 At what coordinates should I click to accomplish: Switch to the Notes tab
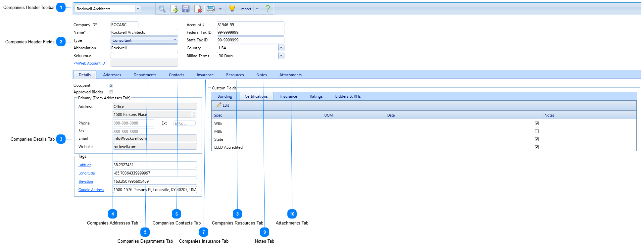coord(262,74)
